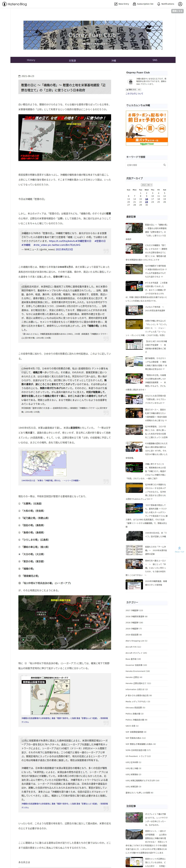
Task: Open the 1945年6月21日 米軍の沖縄作戦 link
Action: [51, 480]
